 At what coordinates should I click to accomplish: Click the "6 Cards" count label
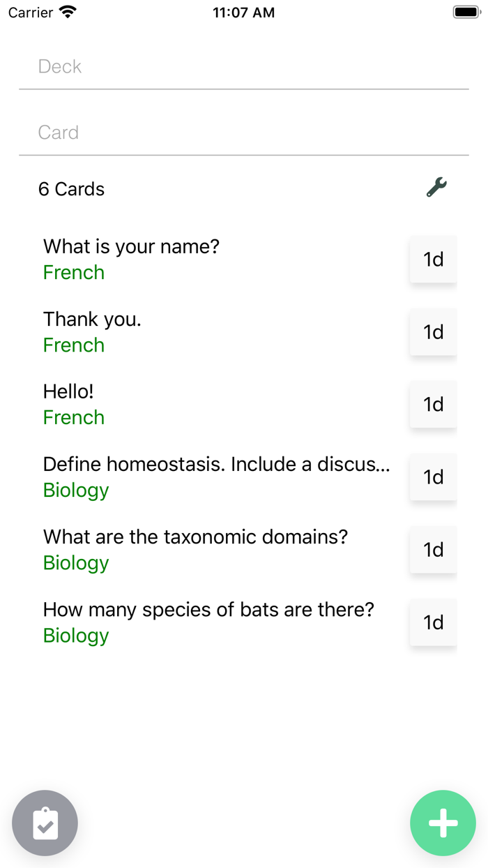point(72,189)
